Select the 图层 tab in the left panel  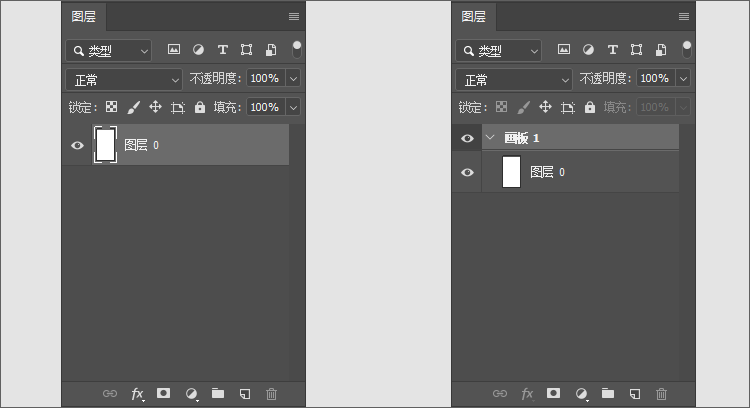(84, 16)
